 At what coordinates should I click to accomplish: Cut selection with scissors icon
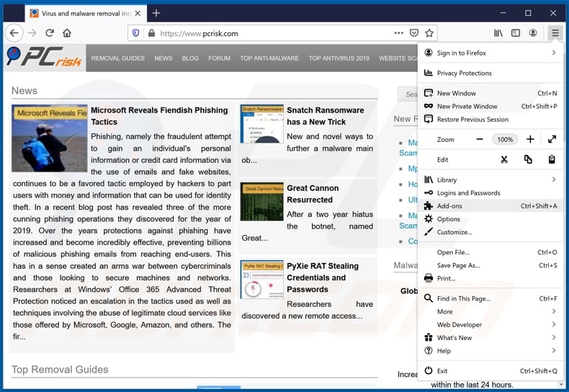coord(504,159)
